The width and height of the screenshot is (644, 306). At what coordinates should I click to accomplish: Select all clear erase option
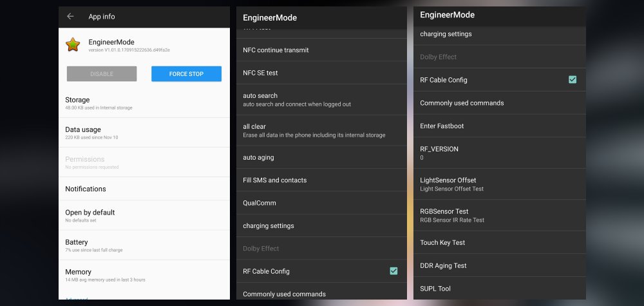(x=321, y=130)
